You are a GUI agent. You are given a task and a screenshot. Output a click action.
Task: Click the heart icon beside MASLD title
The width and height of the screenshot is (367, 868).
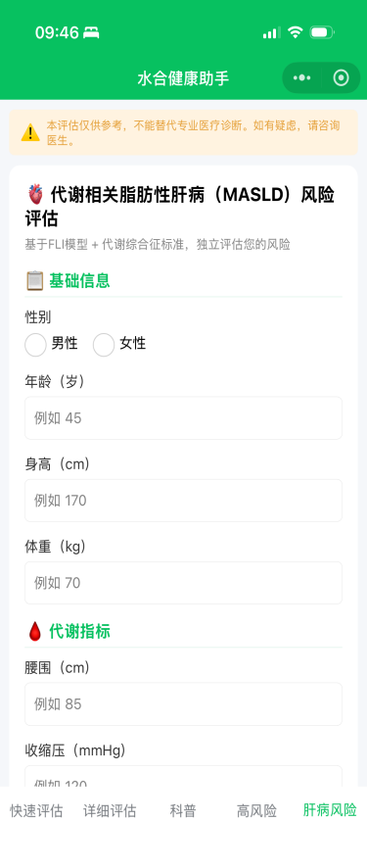pos(35,195)
